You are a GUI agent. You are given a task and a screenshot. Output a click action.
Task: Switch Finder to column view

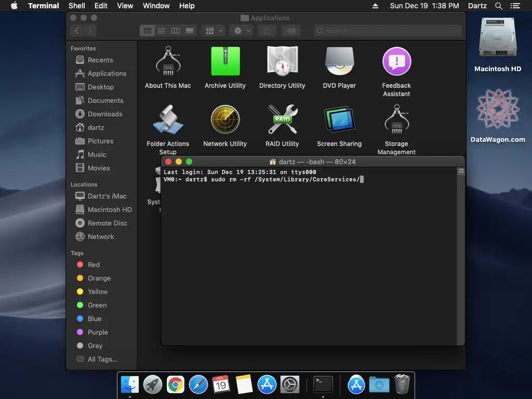tap(176, 31)
